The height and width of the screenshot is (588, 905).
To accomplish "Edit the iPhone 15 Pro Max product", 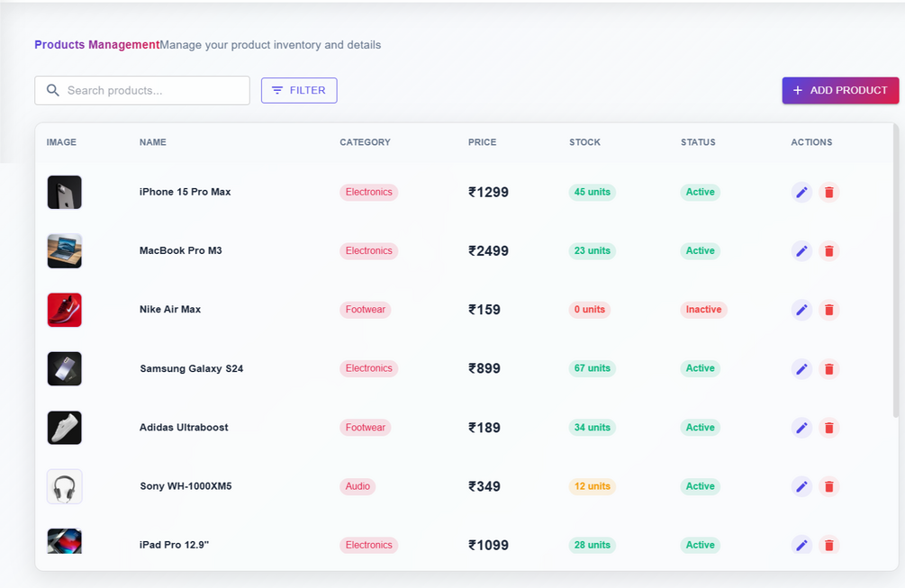I will pyautogui.click(x=801, y=192).
